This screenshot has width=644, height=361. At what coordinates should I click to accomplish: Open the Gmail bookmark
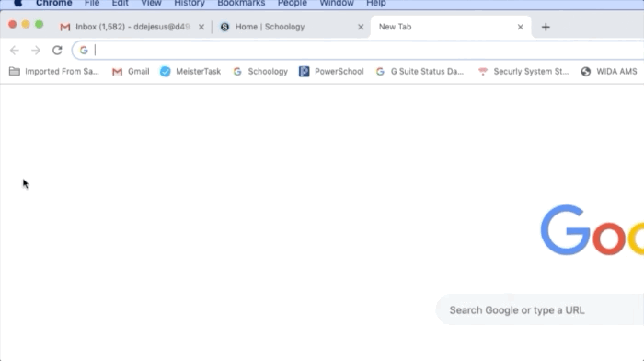pos(131,72)
